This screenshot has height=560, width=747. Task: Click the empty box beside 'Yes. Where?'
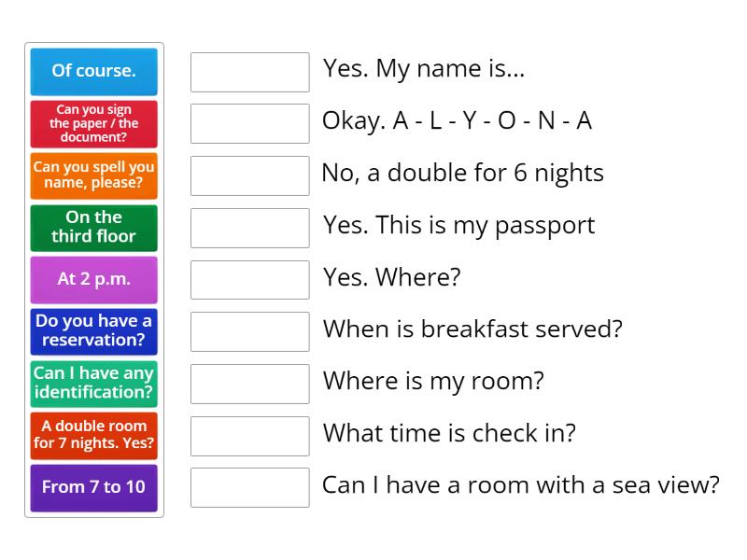click(x=248, y=279)
